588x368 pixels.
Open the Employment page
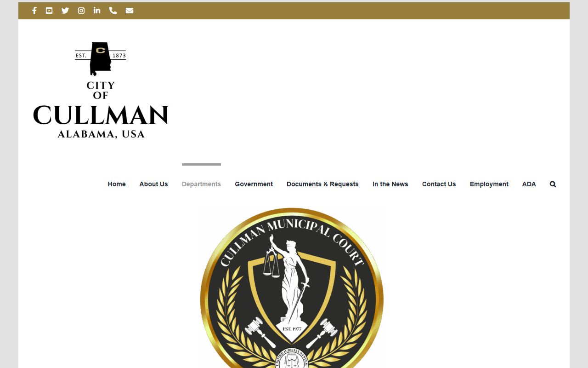[489, 184]
